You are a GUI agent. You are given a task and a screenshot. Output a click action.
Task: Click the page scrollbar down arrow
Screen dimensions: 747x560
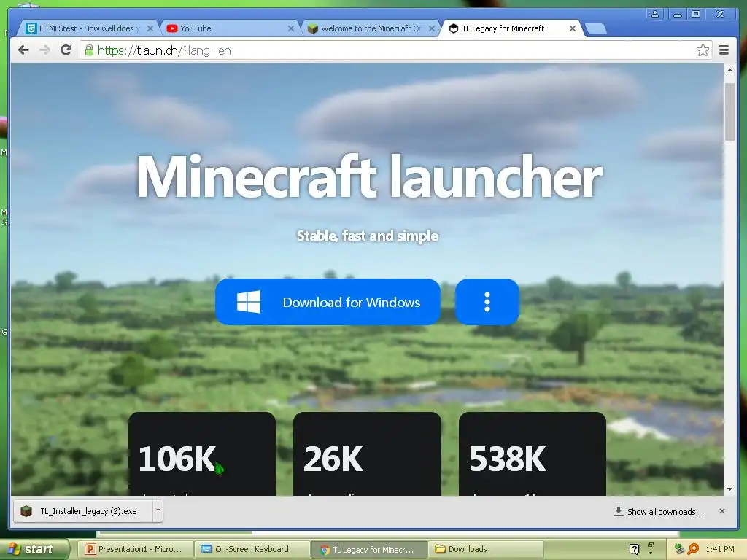729,489
